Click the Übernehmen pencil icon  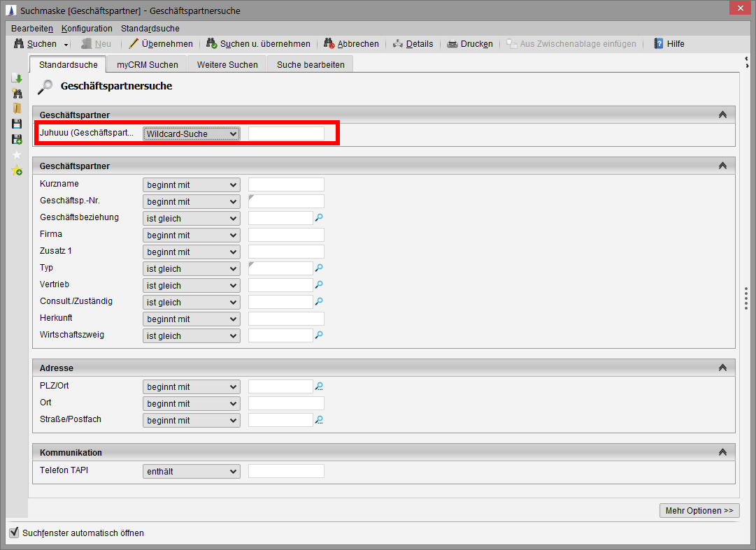click(134, 43)
